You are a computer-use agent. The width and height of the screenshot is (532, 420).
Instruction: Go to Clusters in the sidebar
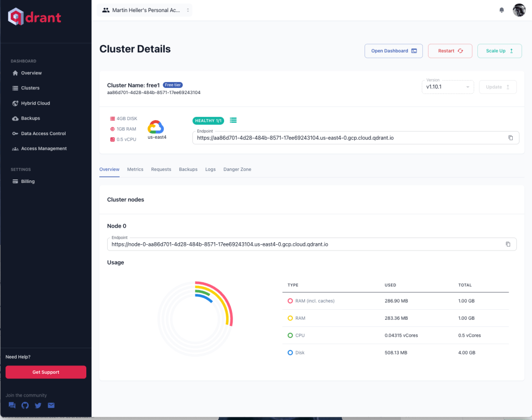pyautogui.click(x=30, y=88)
